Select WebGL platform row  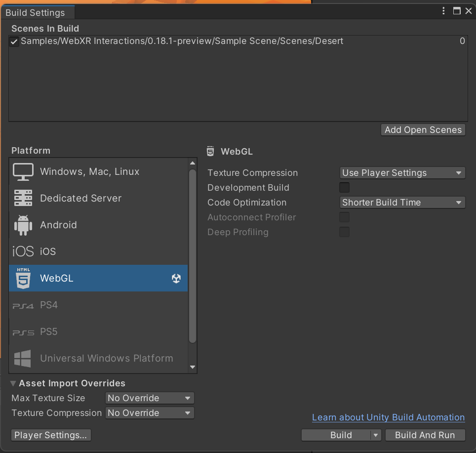coord(98,278)
